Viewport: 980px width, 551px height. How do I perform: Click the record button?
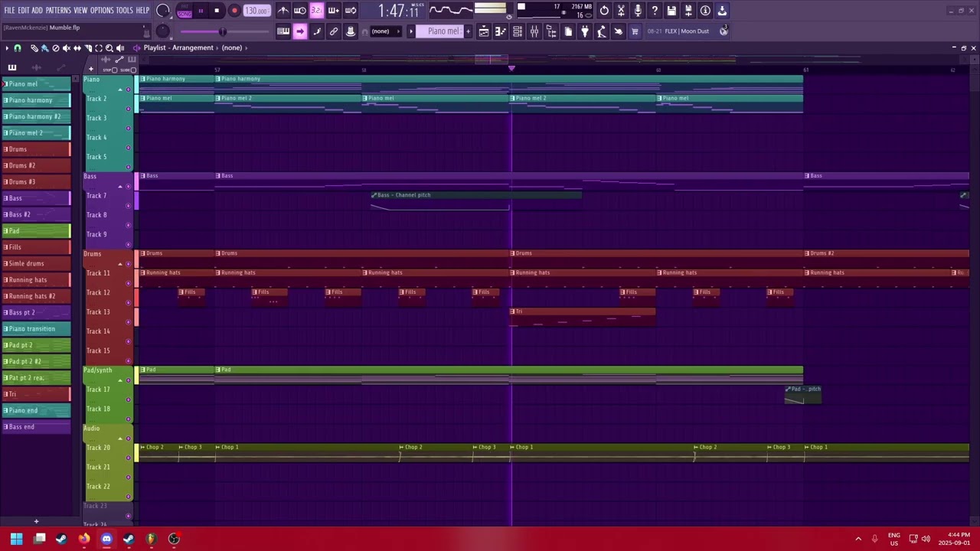click(234, 11)
